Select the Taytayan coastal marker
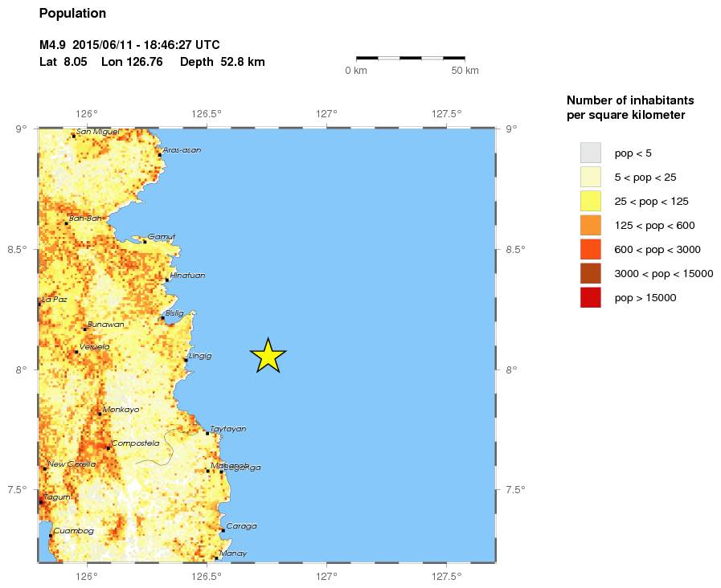Image resolution: width=721 pixels, height=588 pixels. [x=207, y=433]
